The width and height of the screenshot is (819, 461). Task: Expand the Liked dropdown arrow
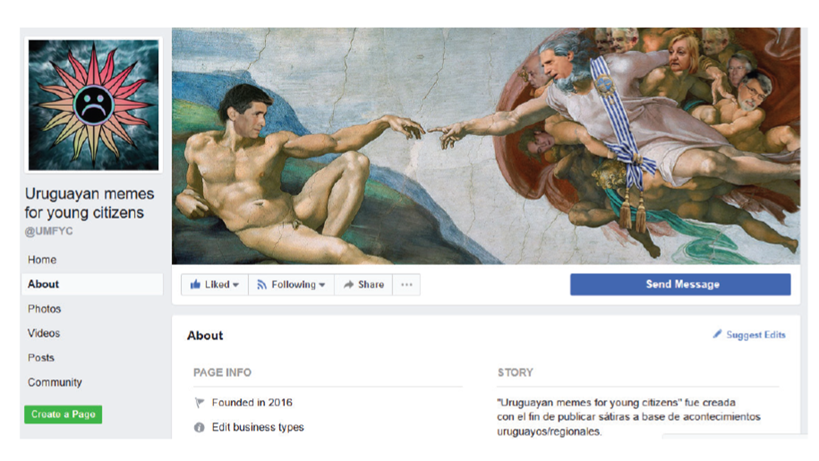[236, 285]
